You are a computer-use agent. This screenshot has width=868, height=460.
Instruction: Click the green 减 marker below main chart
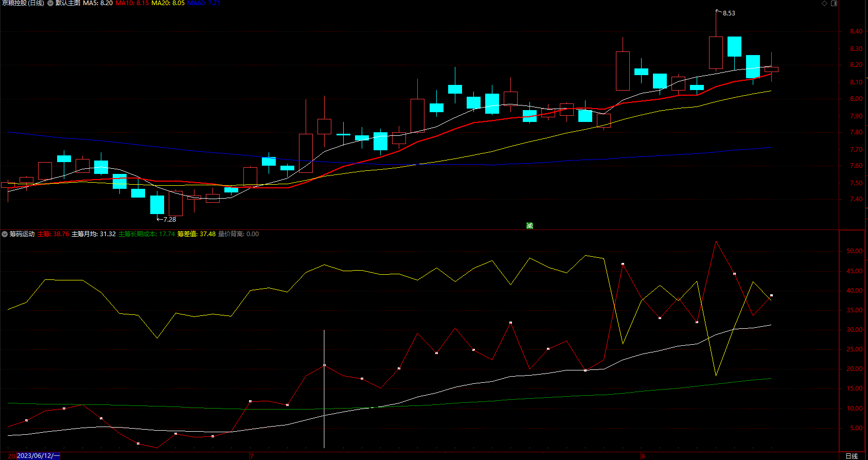pos(529,226)
